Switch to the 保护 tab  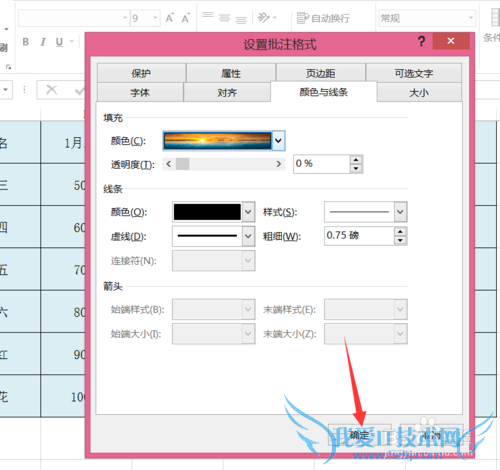click(141, 73)
